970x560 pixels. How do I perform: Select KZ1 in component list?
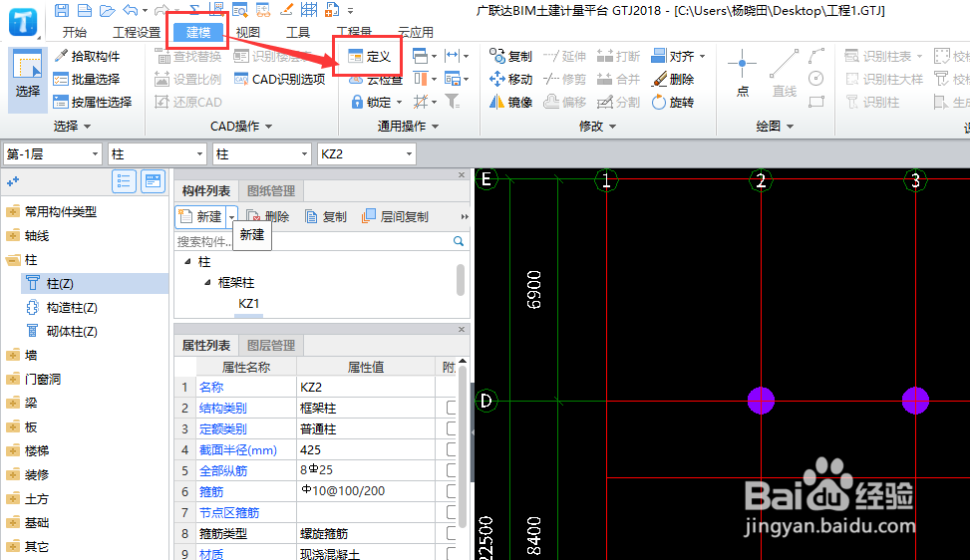click(x=248, y=304)
